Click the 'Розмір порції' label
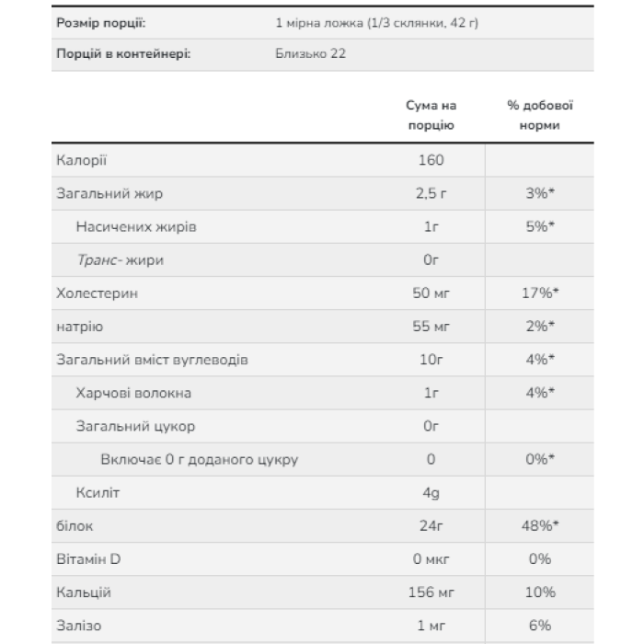 point(100,22)
